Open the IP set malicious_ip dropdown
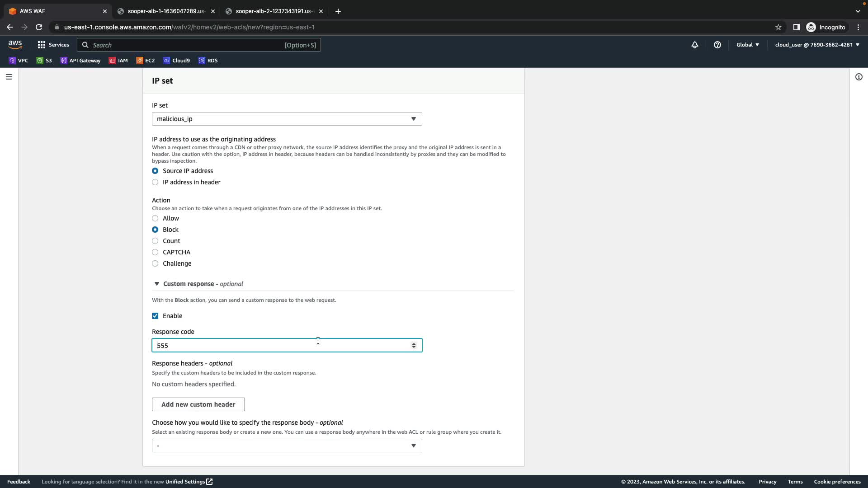868x488 pixels. (x=287, y=119)
